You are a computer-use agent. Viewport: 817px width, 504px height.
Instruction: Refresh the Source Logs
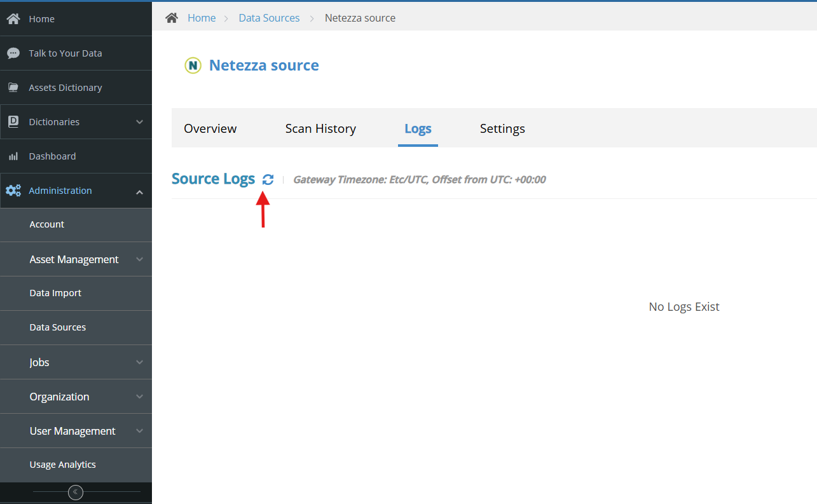tap(268, 180)
